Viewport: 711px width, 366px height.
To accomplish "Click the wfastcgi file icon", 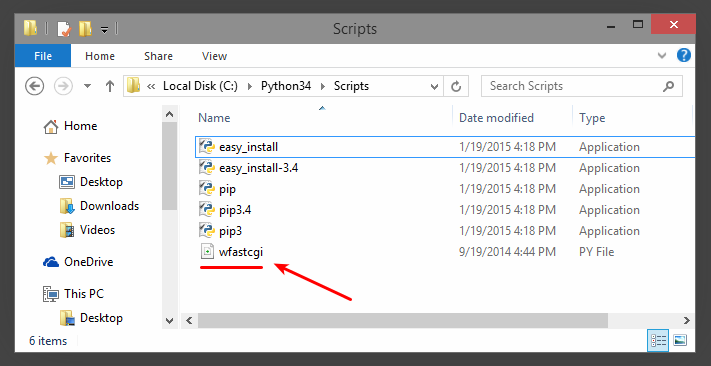I will point(207,251).
